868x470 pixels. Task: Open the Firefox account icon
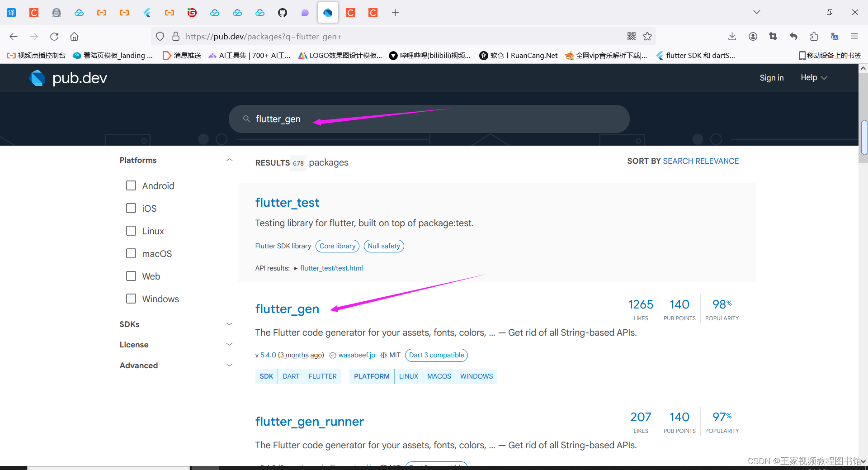point(753,36)
